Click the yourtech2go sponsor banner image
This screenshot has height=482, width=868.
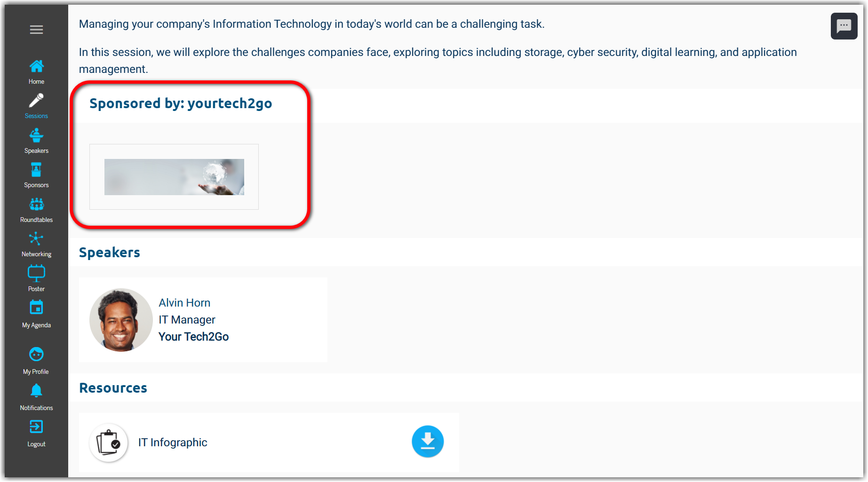tap(174, 177)
